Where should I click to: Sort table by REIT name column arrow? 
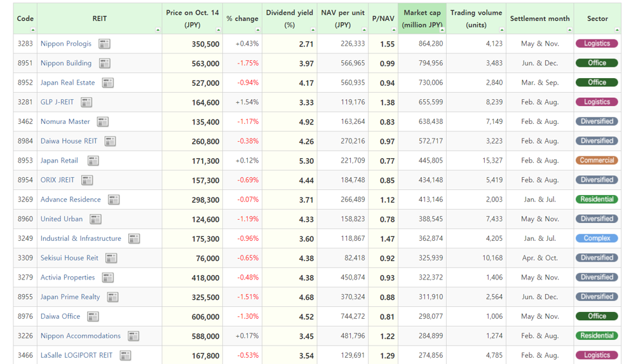pyautogui.click(x=158, y=30)
